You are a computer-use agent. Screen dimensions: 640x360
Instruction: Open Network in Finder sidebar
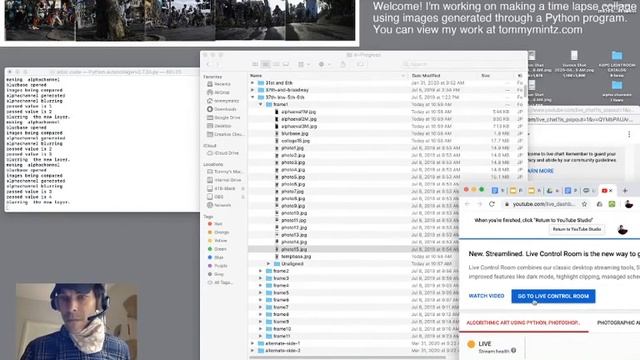click(220, 205)
